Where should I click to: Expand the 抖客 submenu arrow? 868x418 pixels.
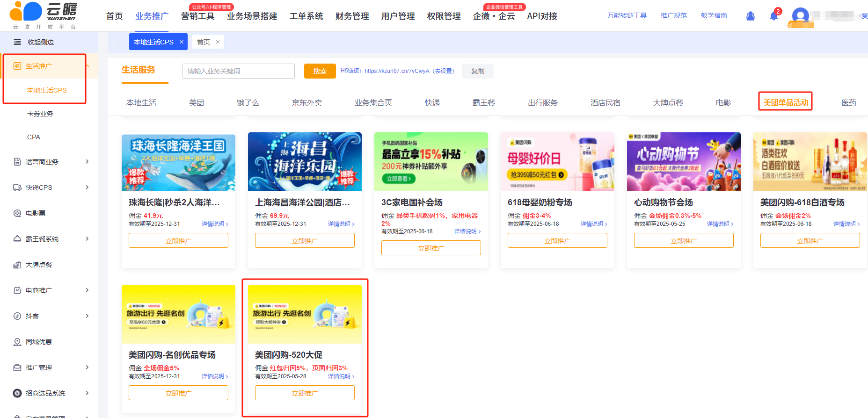87,316
